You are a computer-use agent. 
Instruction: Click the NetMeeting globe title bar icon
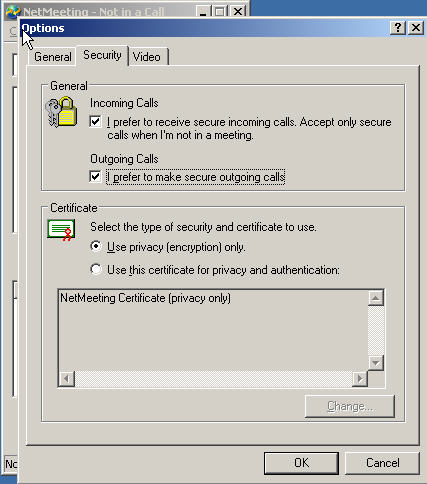pos(13,12)
